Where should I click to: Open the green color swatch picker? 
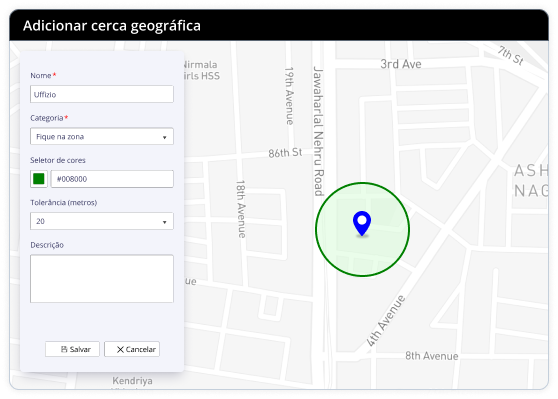point(39,179)
